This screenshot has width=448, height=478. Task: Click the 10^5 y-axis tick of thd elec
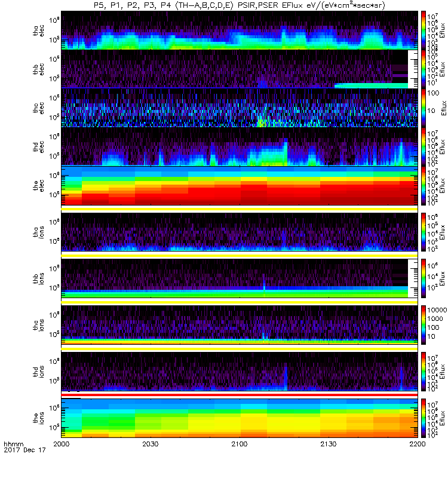click(54, 156)
